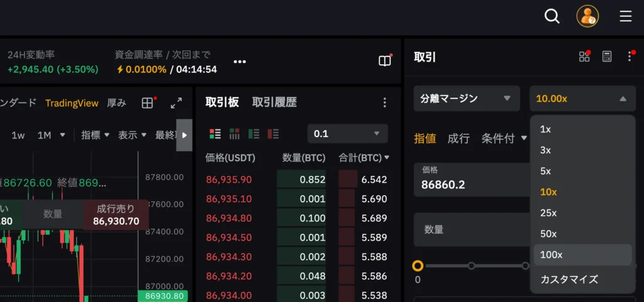Click ask price 86,935.90
644x302 pixels.
(x=229, y=179)
